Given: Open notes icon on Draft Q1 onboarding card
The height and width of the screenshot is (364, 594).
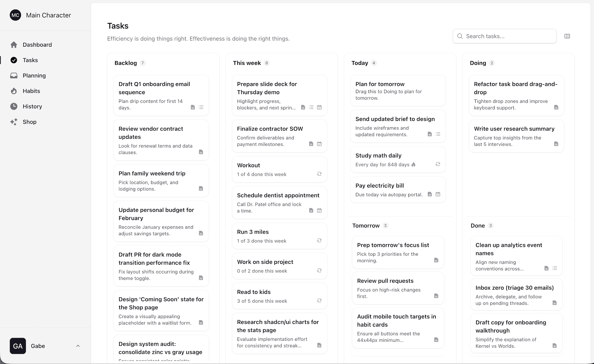Looking at the screenshot, I should [x=193, y=107].
